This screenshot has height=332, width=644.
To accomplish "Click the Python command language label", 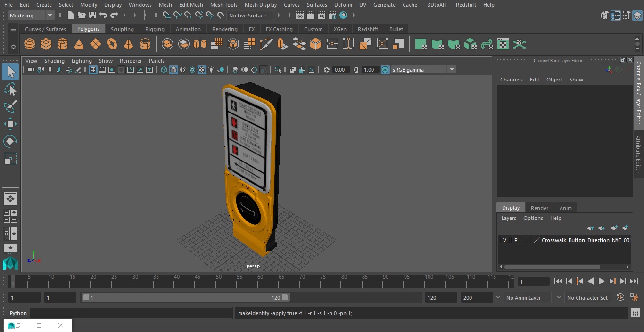I will [18, 313].
